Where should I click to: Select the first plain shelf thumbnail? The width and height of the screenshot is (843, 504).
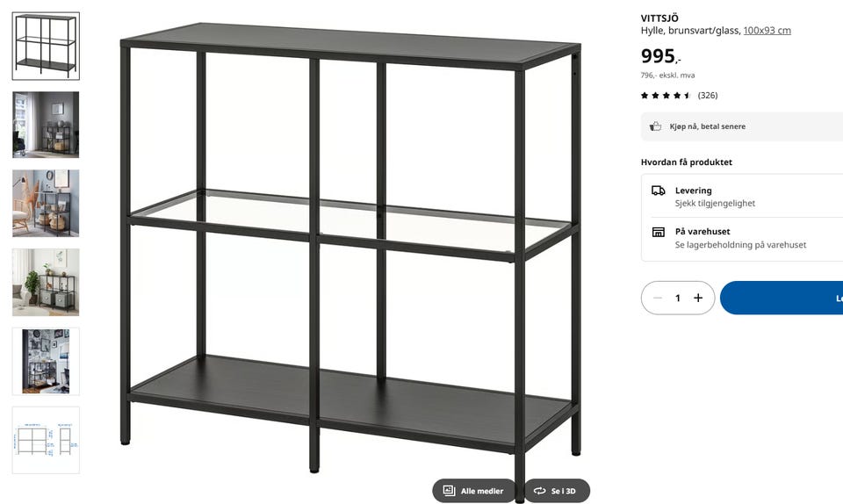pos(46,47)
